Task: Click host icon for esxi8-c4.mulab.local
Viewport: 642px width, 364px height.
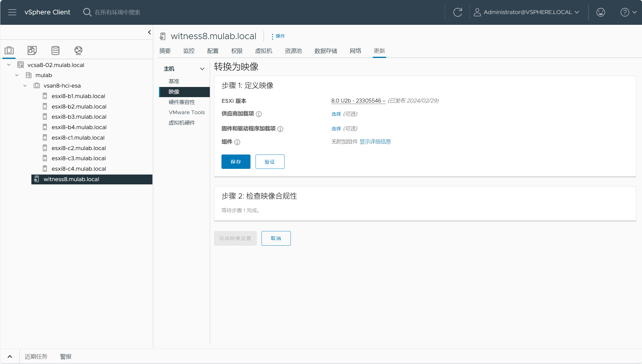Action: click(45, 169)
